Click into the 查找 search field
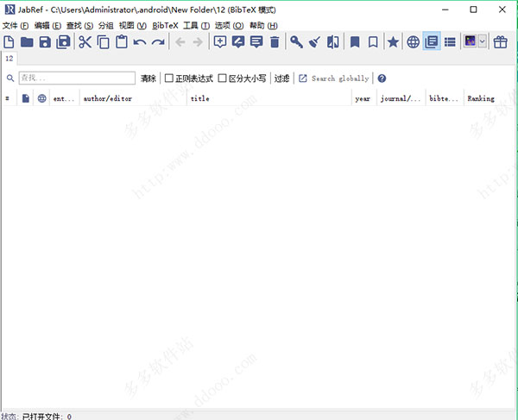518x420 pixels. [77, 78]
